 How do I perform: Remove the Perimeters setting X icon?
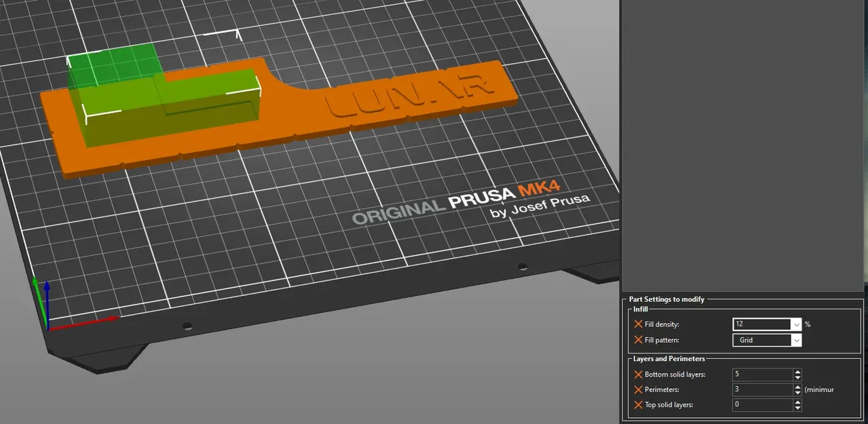pyautogui.click(x=638, y=389)
